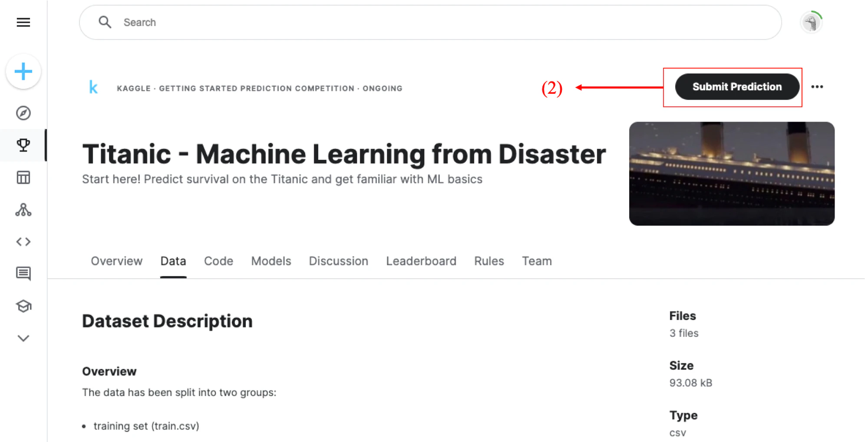Viewport: 868px width, 442px height.
Task: Open Discussions comment icon in sidebar
Action: [23, 274]
